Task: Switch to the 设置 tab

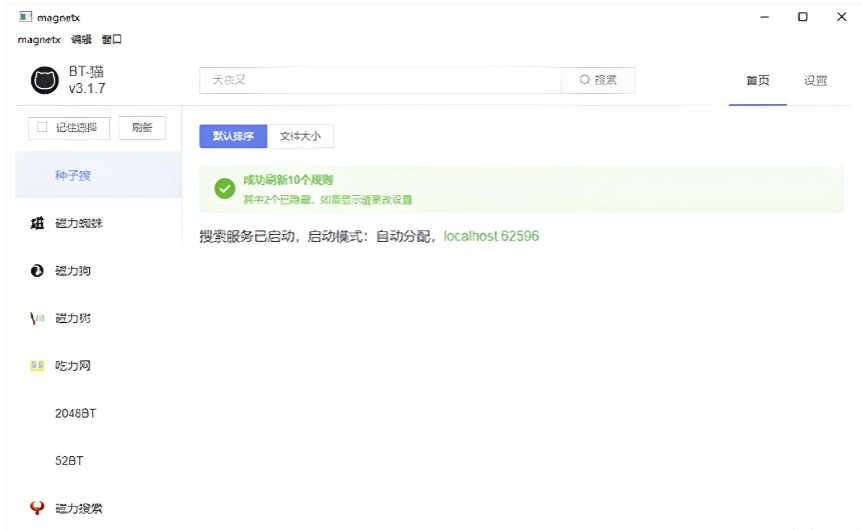Action: (815, 80)
